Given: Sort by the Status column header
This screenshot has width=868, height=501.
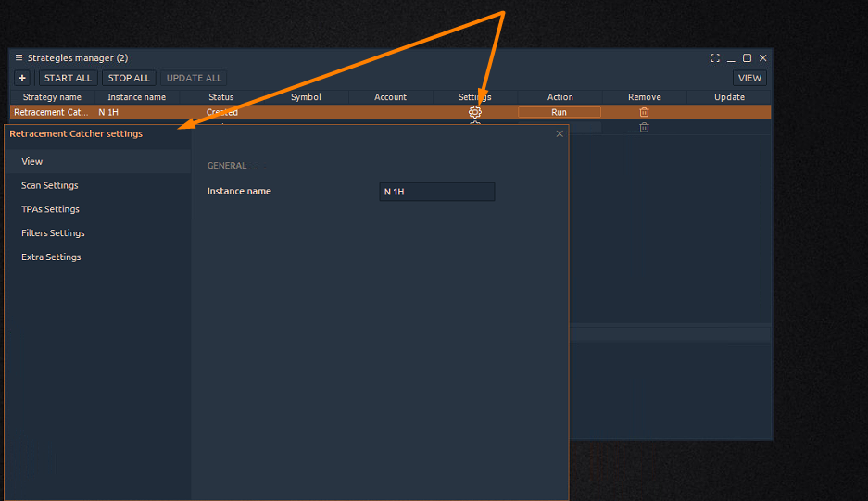Looking at the screenshot, I should click(221, 97).
